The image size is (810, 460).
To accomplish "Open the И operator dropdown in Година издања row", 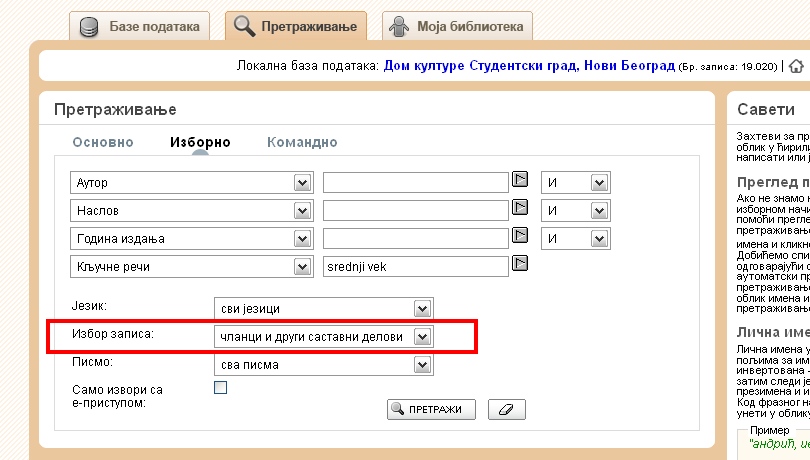I will point(576,238).
